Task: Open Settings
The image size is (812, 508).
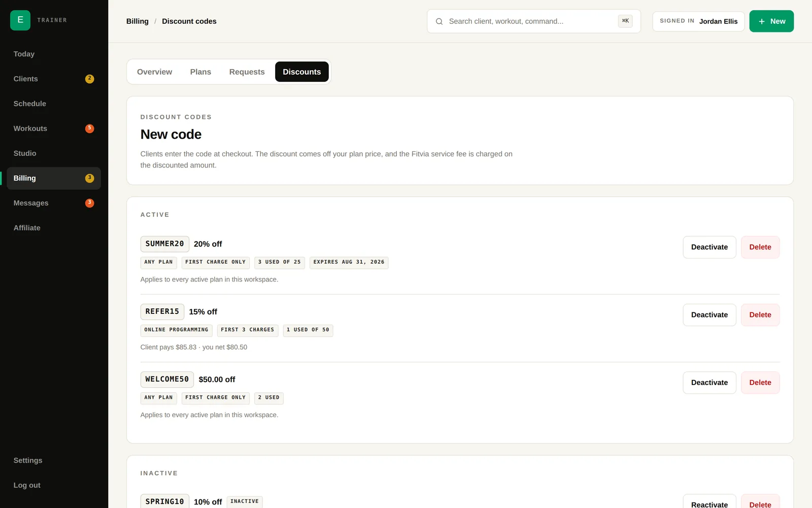Action: point(54,460)
